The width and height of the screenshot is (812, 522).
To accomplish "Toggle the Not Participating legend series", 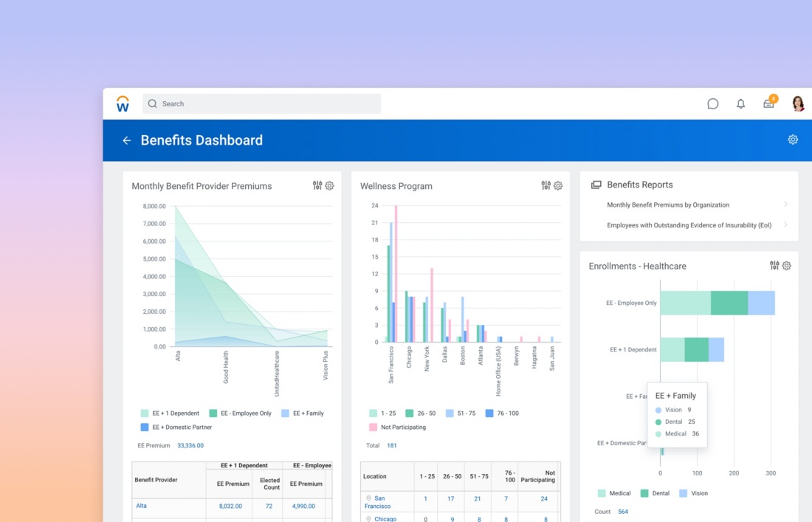I will 402,427.
